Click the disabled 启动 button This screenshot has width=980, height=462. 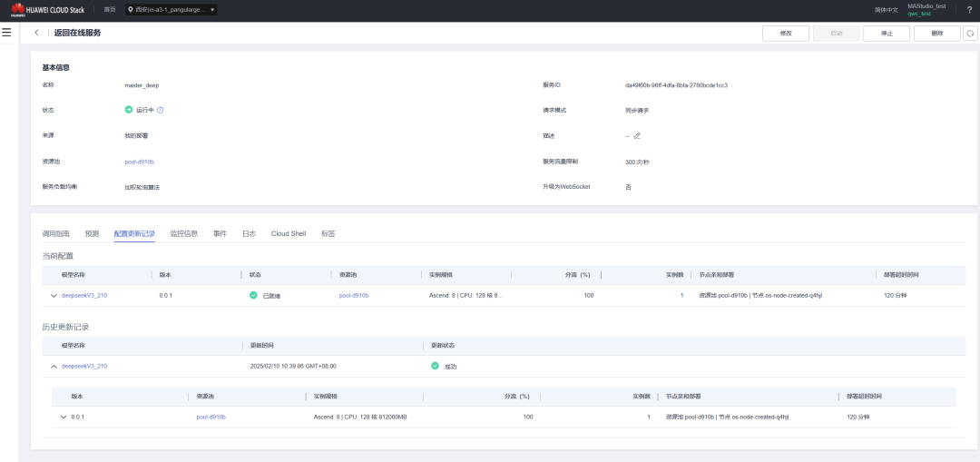(837, 34)
